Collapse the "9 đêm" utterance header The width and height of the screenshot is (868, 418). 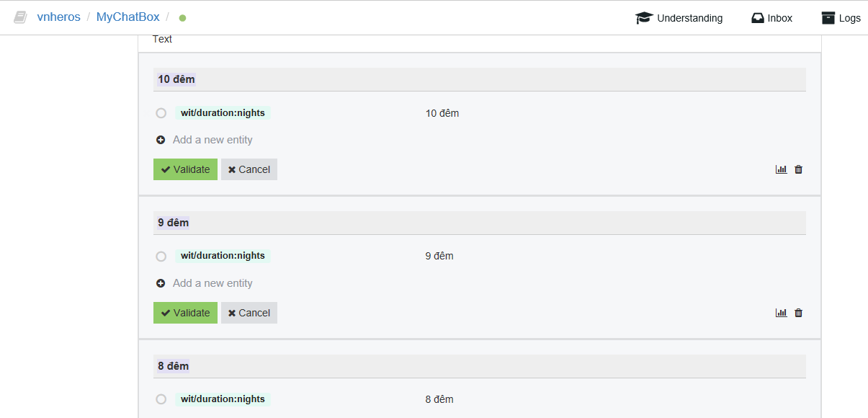point(479,222)
